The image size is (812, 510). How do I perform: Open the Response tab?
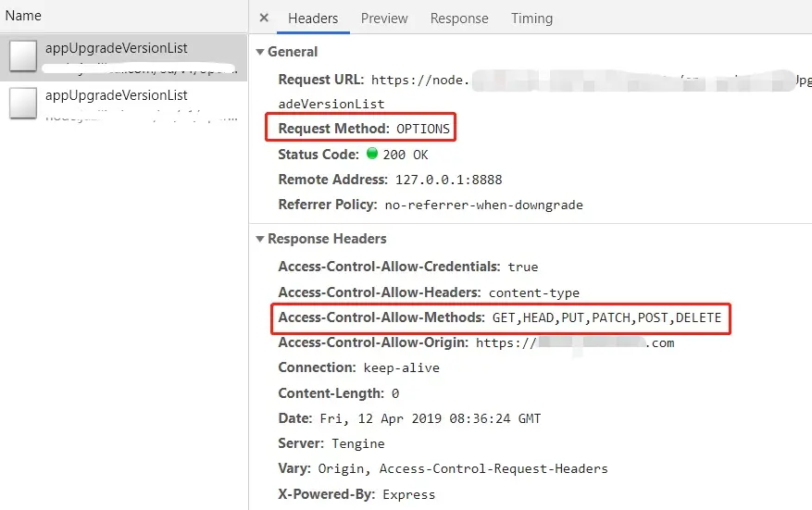point(459,19)
